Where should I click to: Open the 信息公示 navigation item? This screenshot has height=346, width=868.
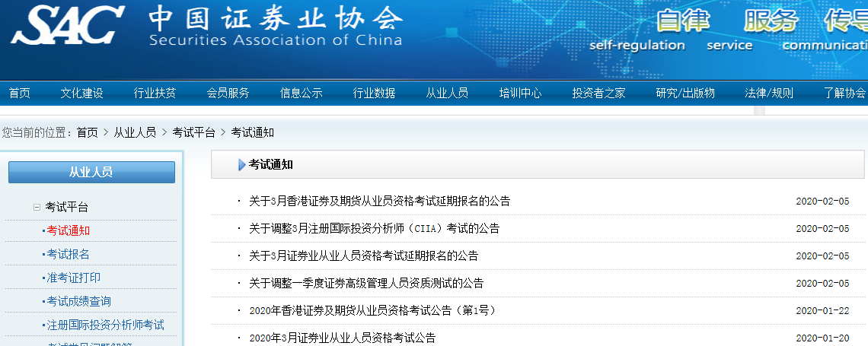tap(301, 94)
